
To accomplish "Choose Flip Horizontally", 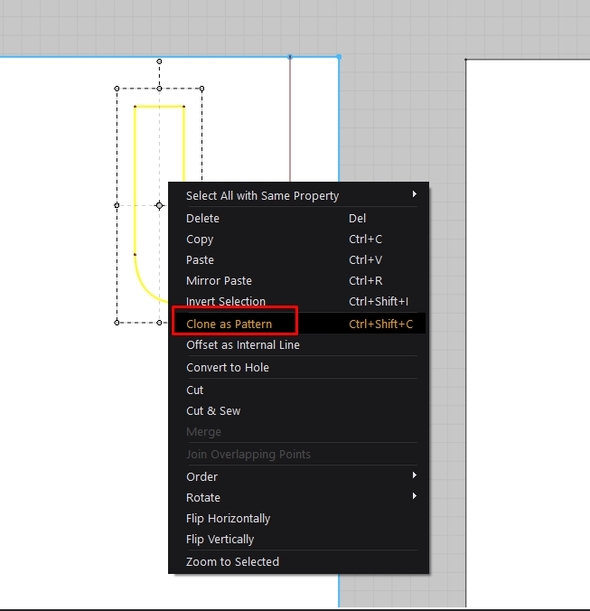I will 299,518.
